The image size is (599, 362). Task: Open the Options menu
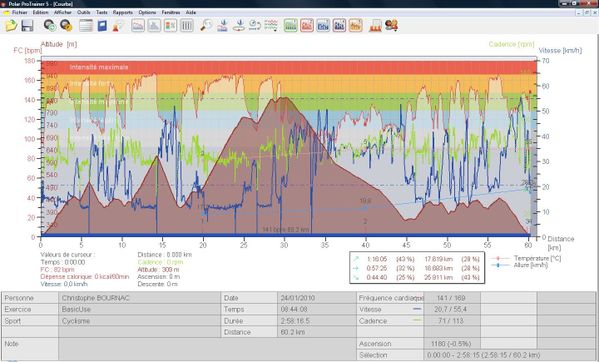coord(147,12)
